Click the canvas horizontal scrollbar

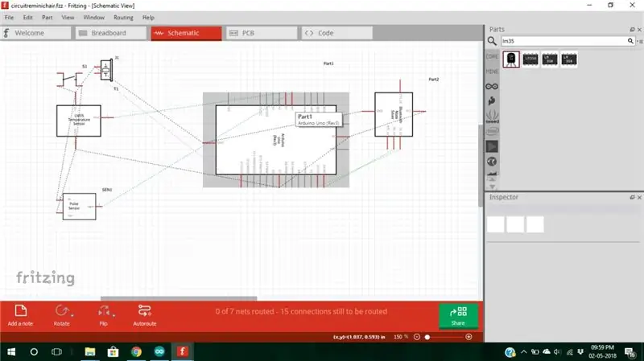(x=179, y=298)
